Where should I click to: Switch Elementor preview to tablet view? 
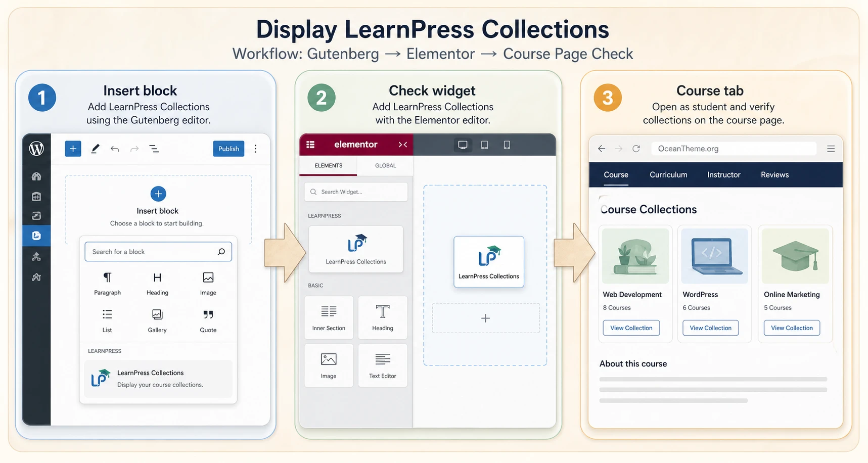(484, 145)
